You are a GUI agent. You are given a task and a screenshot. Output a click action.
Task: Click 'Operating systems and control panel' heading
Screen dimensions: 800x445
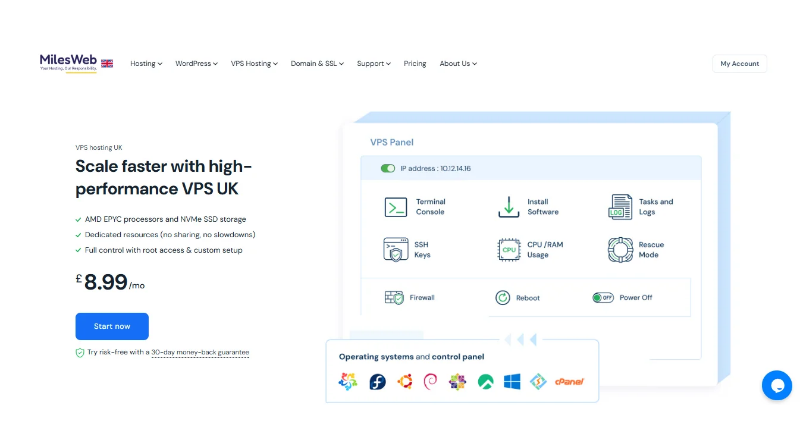[411, 357]
